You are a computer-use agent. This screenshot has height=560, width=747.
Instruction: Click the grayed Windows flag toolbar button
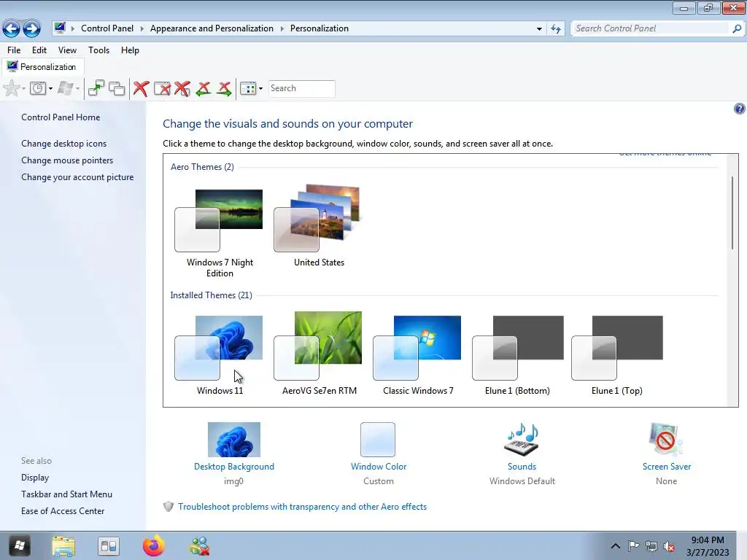coord(65,88)
